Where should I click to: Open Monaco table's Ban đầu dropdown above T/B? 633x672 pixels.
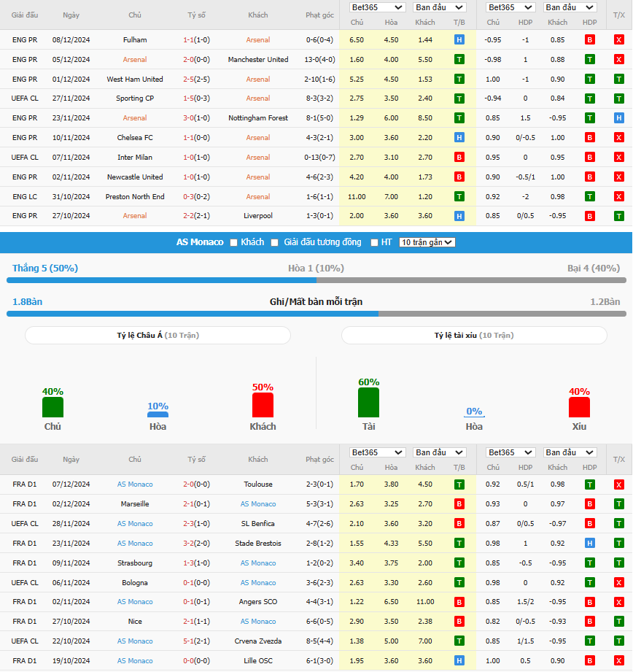click(440, 452)
